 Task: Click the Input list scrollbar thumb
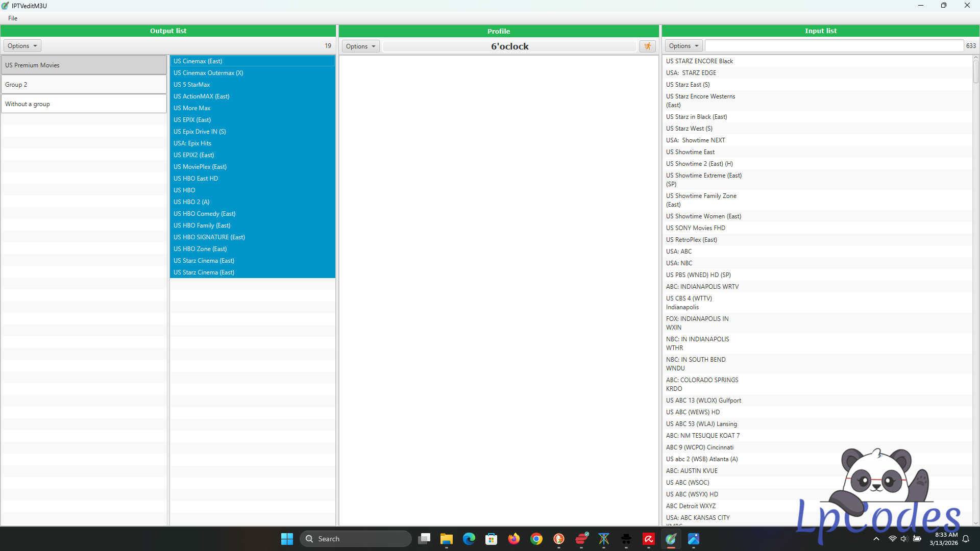coord(975,71)
